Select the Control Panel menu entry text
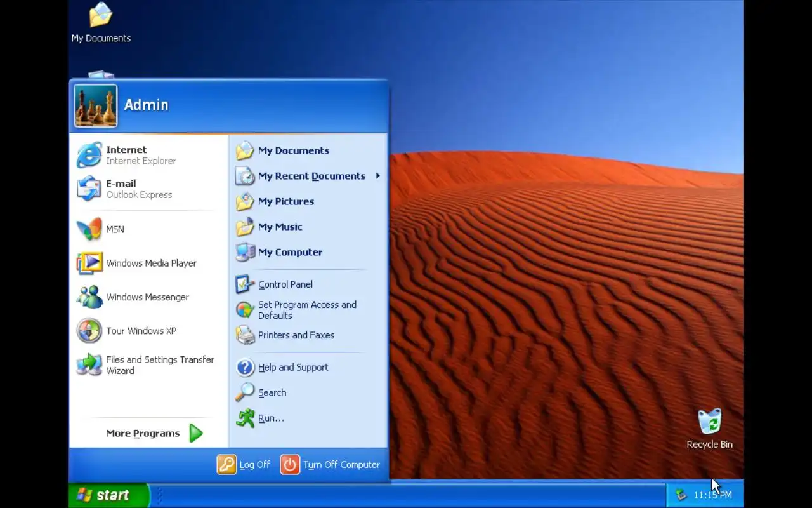Viewport: 812px width, 508px height. (x=285, y=284)
